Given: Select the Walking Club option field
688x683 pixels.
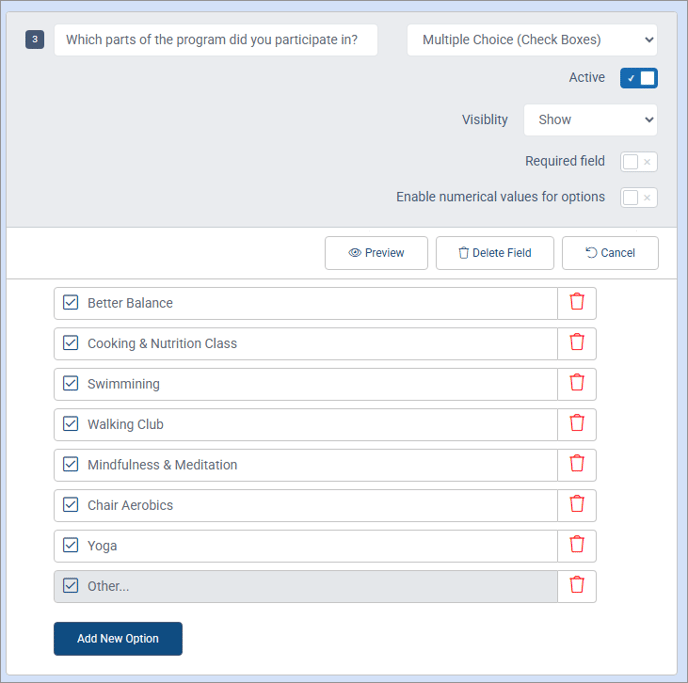Looking at the screenshot, I should click(x=318, y=424).
